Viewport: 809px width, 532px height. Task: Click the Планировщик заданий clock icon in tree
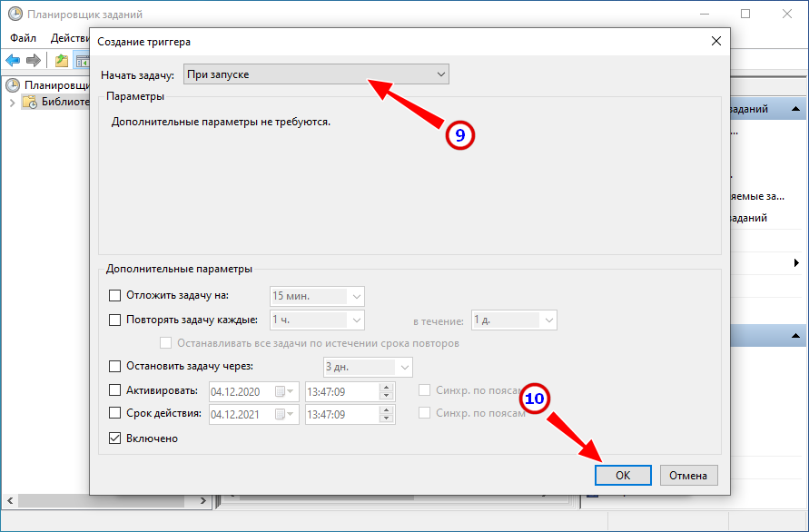(13, 85)
